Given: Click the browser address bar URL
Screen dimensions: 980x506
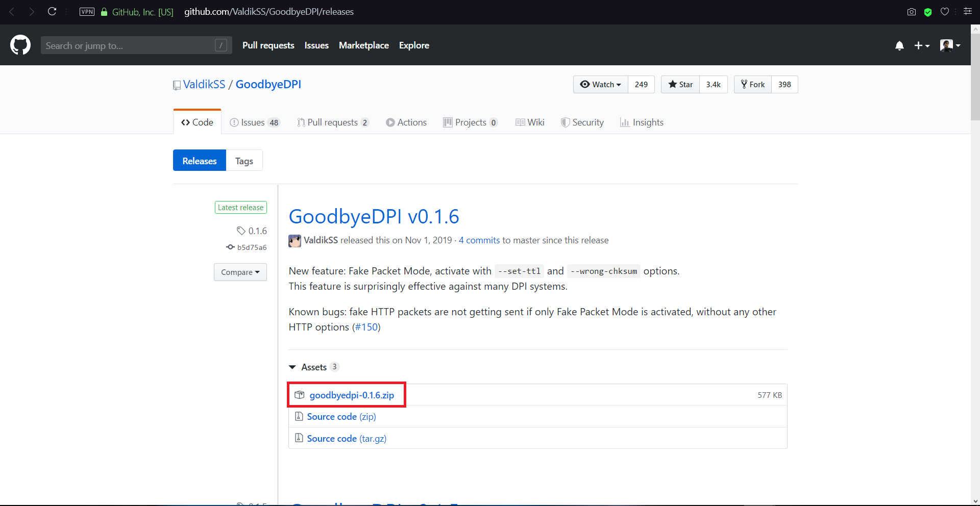Looking at the screenshot, I should (269, 12).
